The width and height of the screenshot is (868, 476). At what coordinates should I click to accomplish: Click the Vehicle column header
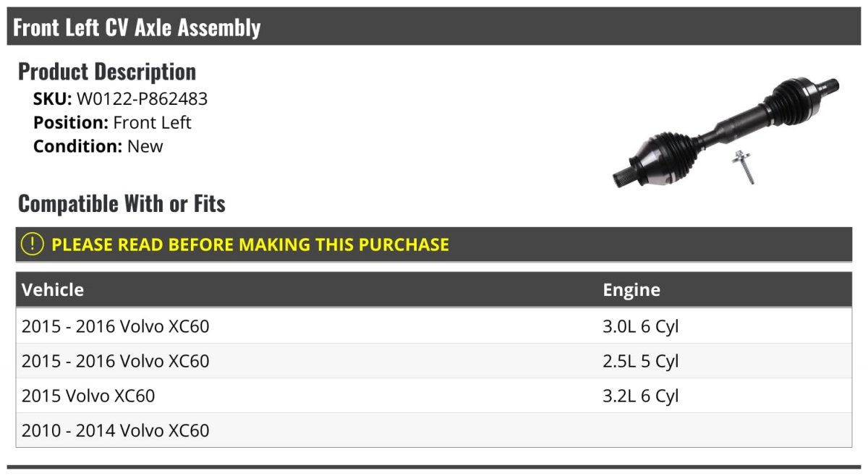point(53,290)
